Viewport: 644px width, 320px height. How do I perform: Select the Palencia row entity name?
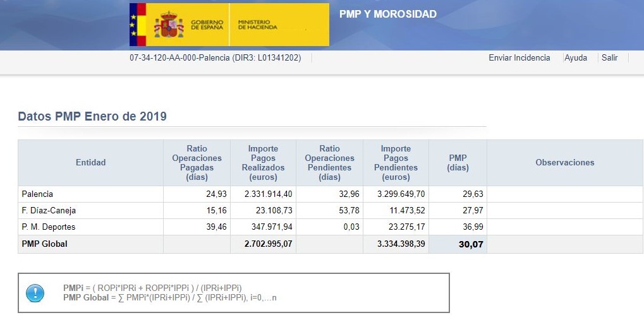click(x=37, y=194)
